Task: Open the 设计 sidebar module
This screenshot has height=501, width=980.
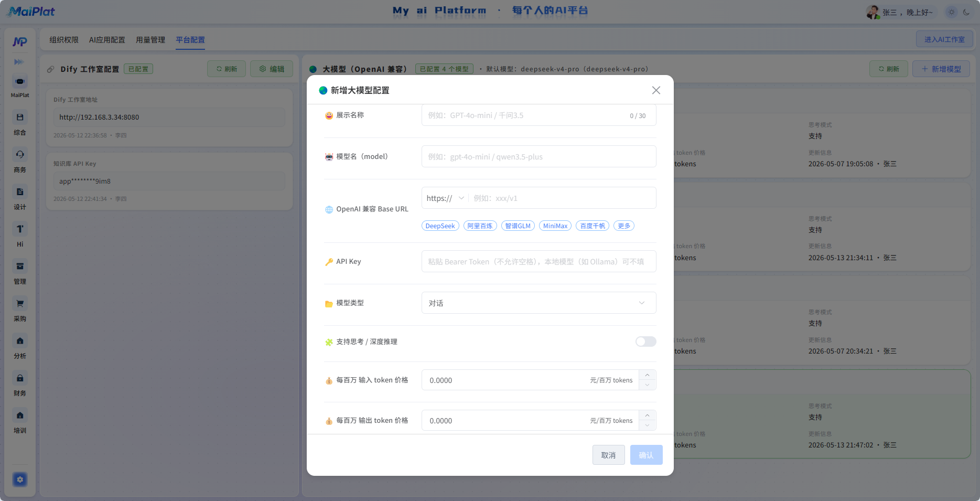Action: click(20, 192)
